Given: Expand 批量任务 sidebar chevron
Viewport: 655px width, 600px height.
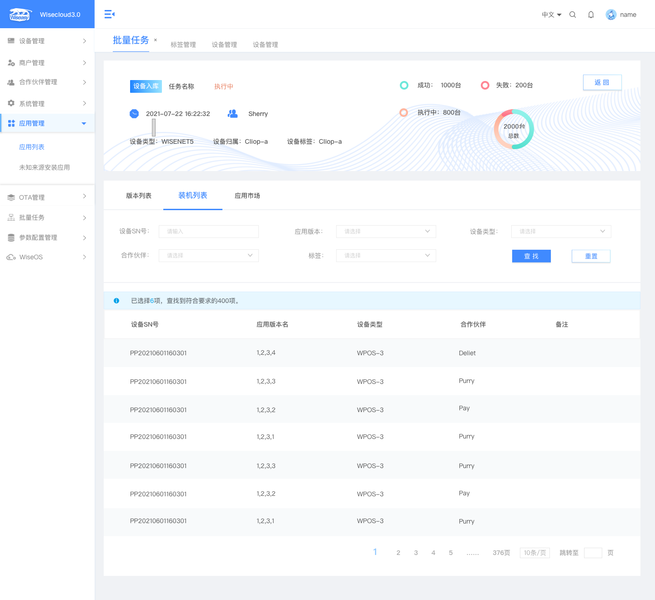Looking at the screenshot, I should pos(84,218).
